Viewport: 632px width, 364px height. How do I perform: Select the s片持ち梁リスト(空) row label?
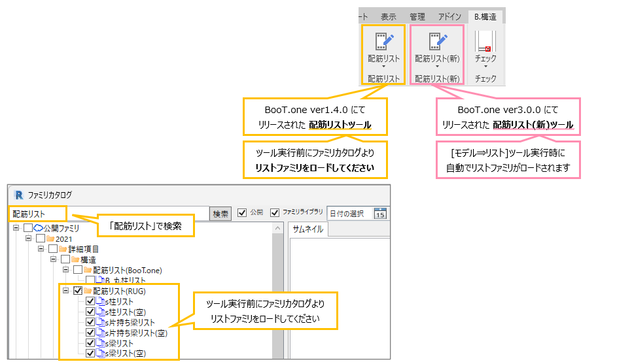tap(137, 333)
